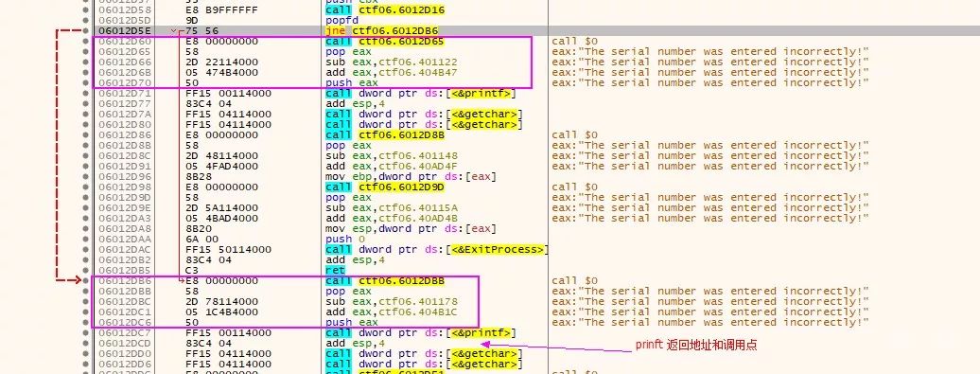Viewport: 980px width, 374px height.
Task: Click opcode bytes FF15 50114000
Action: [x=229, y=250]
